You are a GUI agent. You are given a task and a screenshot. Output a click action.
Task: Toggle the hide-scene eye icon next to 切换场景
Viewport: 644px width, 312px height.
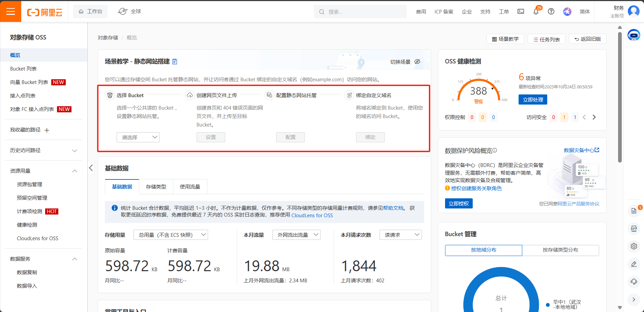[417, 61]
